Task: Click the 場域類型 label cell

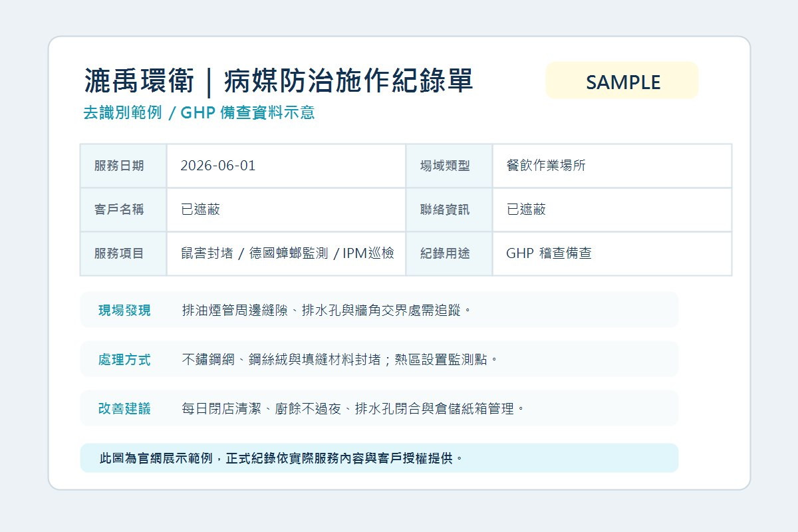Action: click(x=449, y=166)
